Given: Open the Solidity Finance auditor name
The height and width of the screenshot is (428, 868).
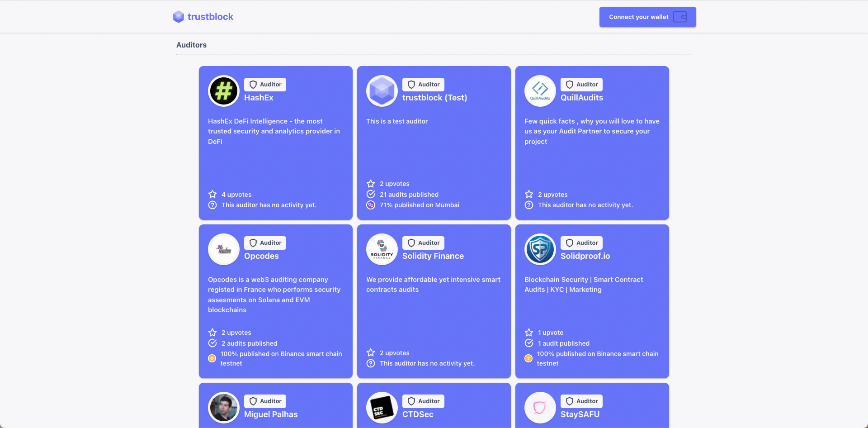Looking at the screenshot, I should tap(433, 256).
